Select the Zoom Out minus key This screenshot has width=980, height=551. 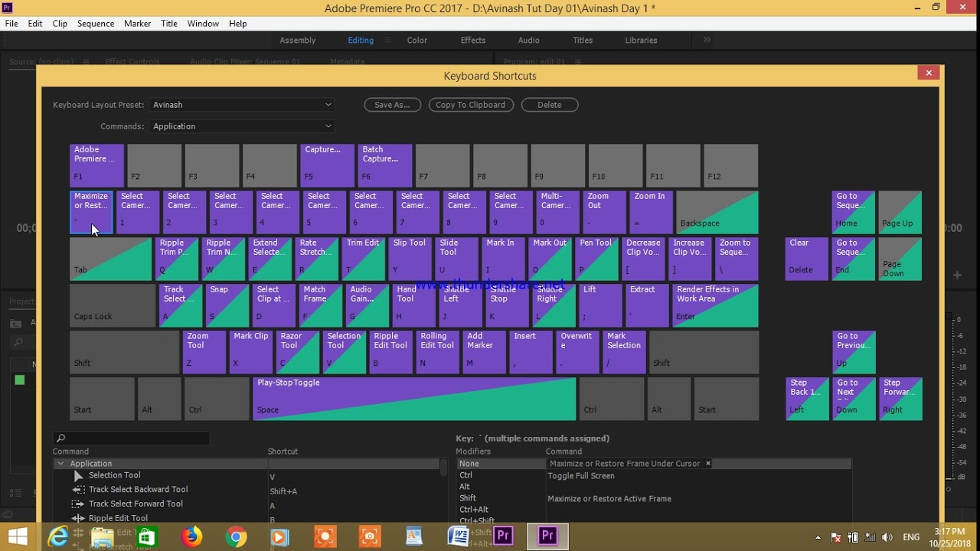tap(604, 212)
